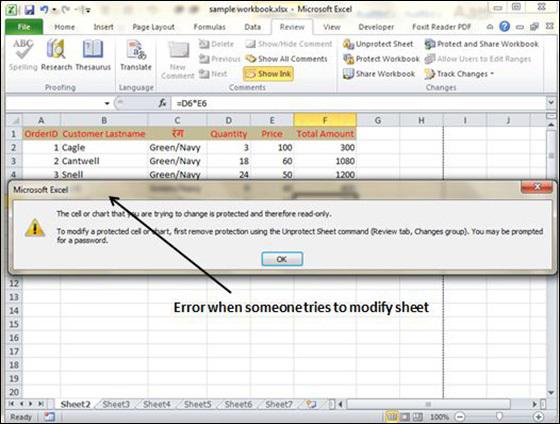
Task: Click cell with Cantwell
Action: [x=104, y=161]
